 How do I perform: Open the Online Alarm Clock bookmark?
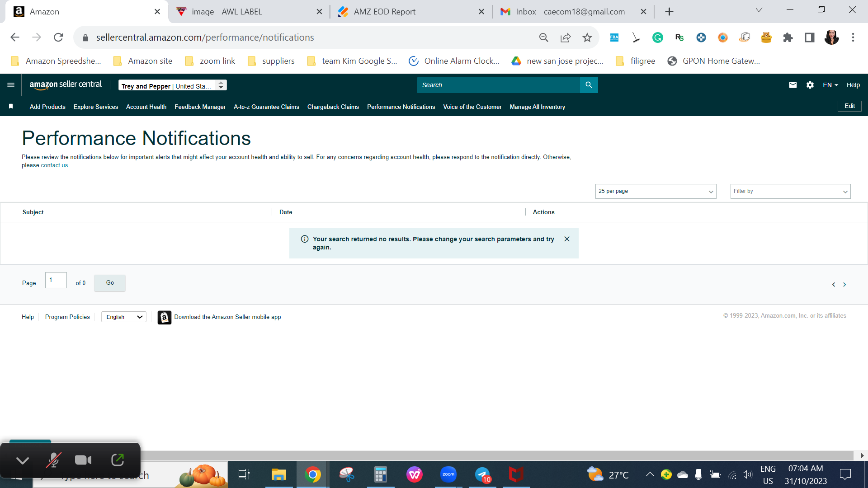pos(454,61)
